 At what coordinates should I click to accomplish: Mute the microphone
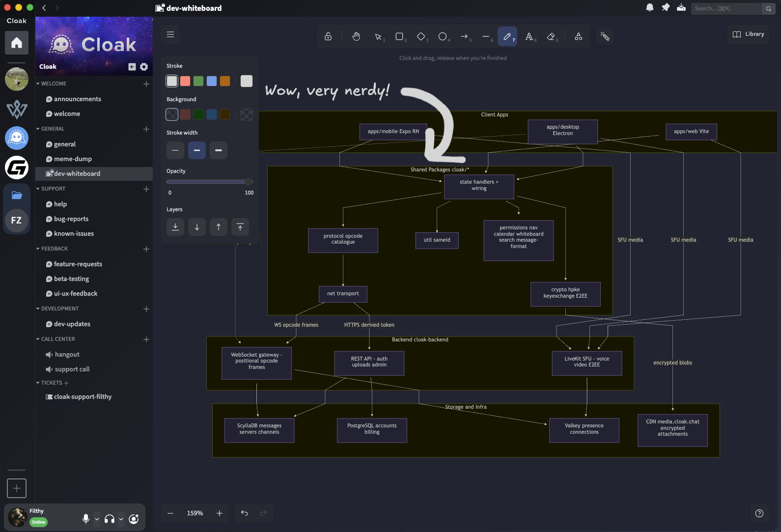click(x=86, y=519)
